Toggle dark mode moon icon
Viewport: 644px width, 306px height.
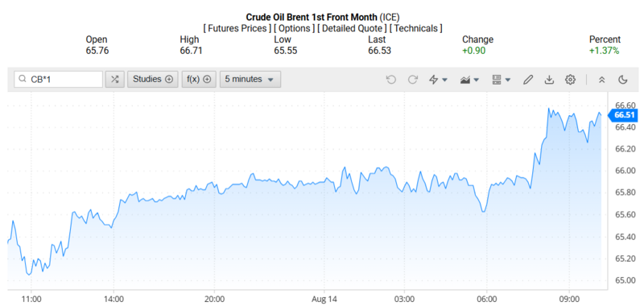pyautogui.click(x=623, y=80)
